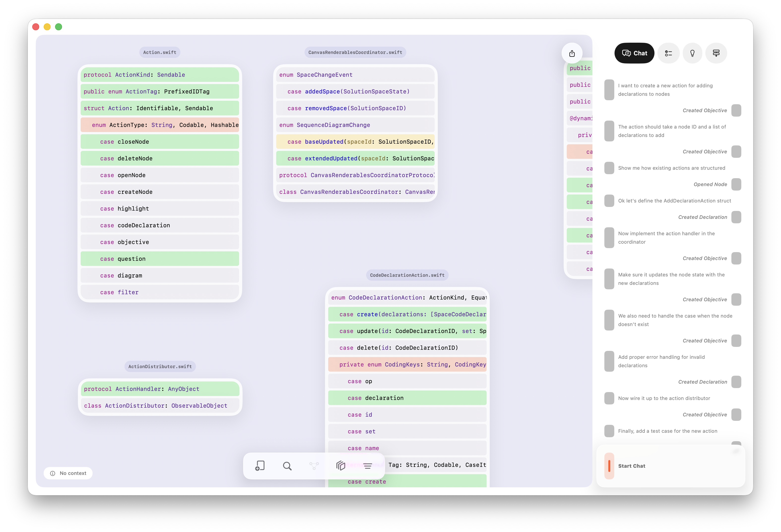The image size is (781, 532).
Task: Open the filter-lines icon in the bottom toolbar
Action: pyautogui.click(x=367, y=466)
